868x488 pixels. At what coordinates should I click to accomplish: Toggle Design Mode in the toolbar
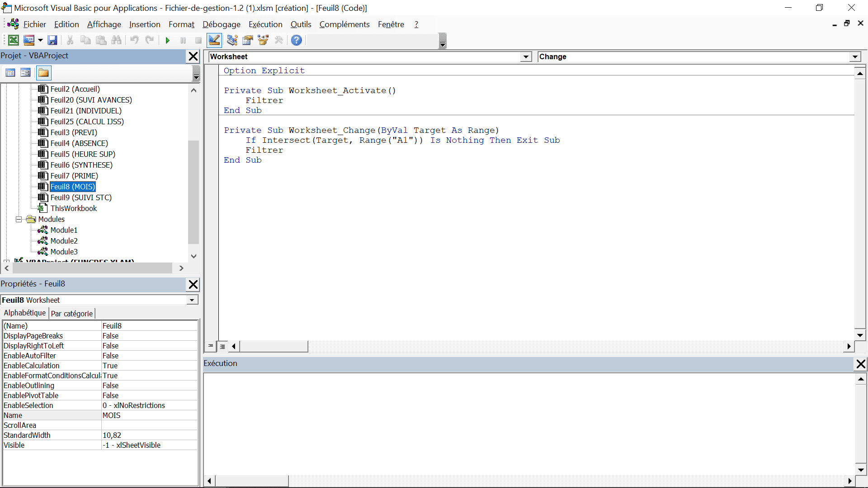coord(214,40)
